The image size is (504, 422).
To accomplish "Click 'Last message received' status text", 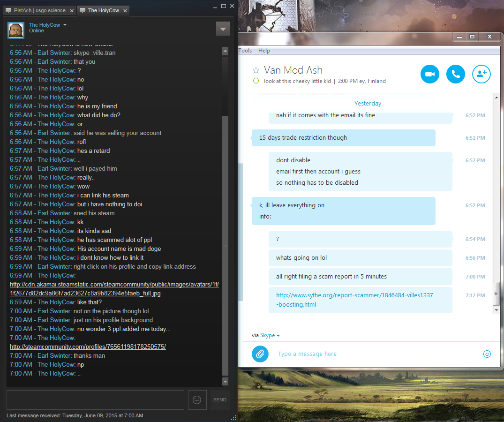I will (x=75, y=415).
